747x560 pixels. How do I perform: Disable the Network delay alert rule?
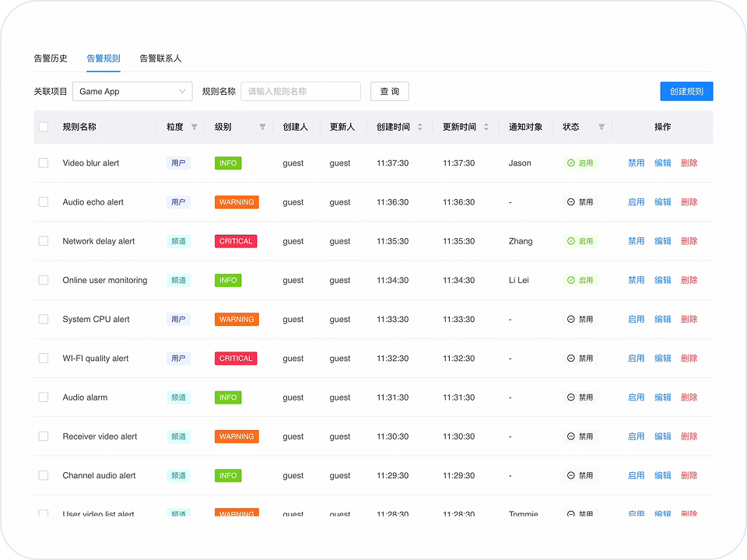636,241
